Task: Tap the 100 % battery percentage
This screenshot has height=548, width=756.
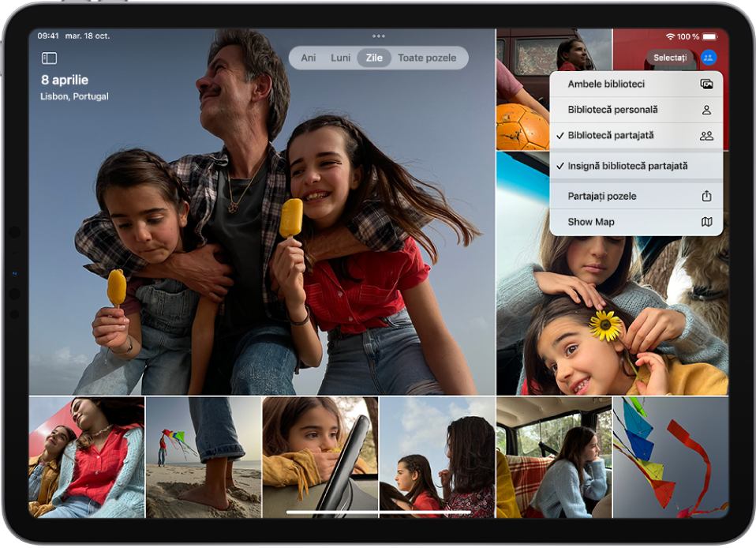Action: (688, 36)
